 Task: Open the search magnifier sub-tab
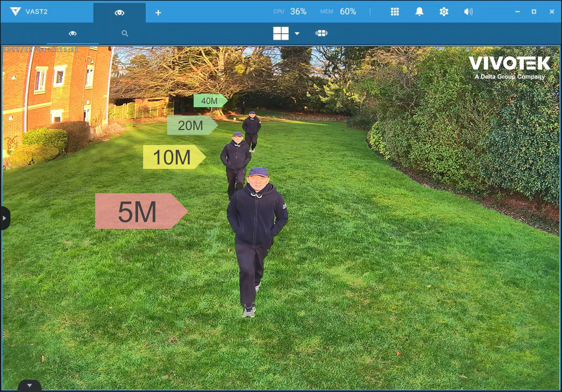pos(125,33)
